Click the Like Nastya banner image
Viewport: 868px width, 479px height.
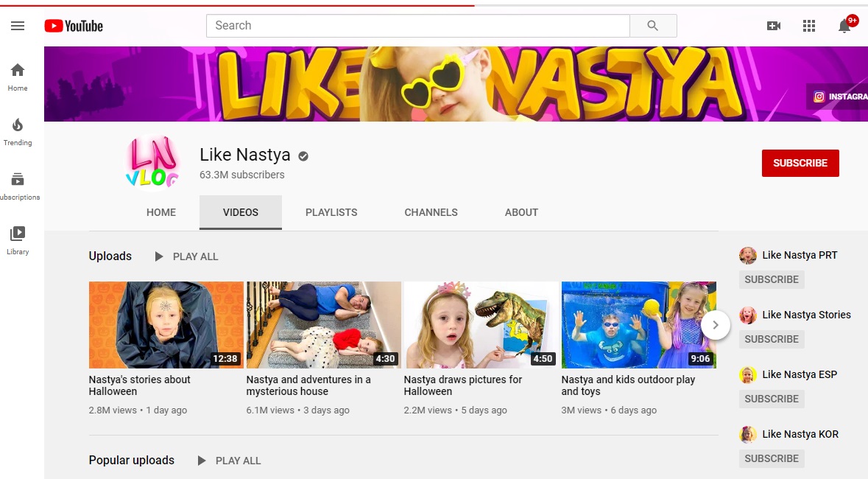[456, 84]
